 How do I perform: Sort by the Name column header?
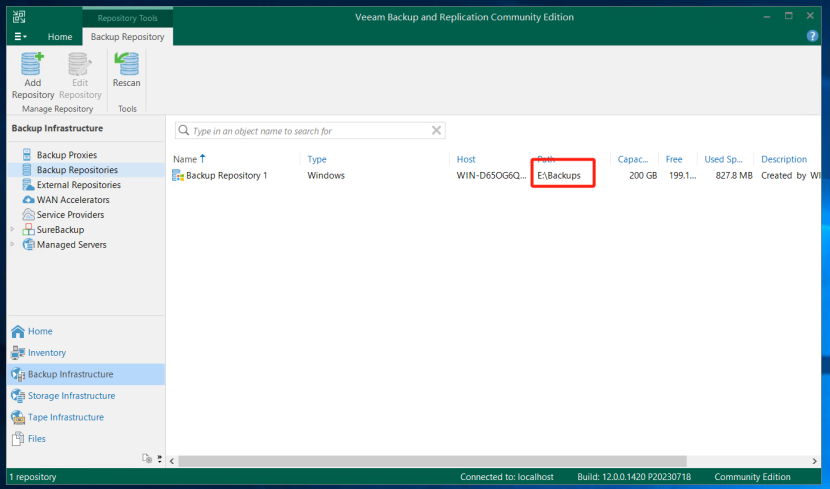coord(185,159)
